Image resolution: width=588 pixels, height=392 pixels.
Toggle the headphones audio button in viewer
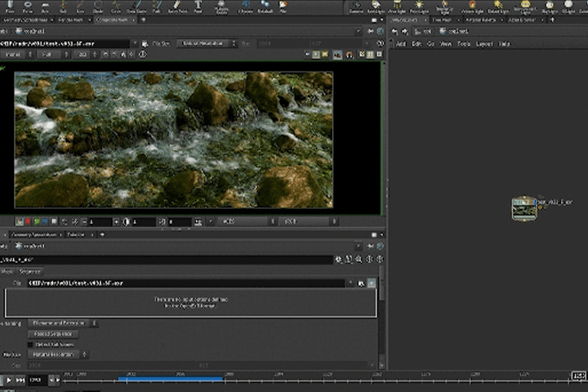pos(350,55)
